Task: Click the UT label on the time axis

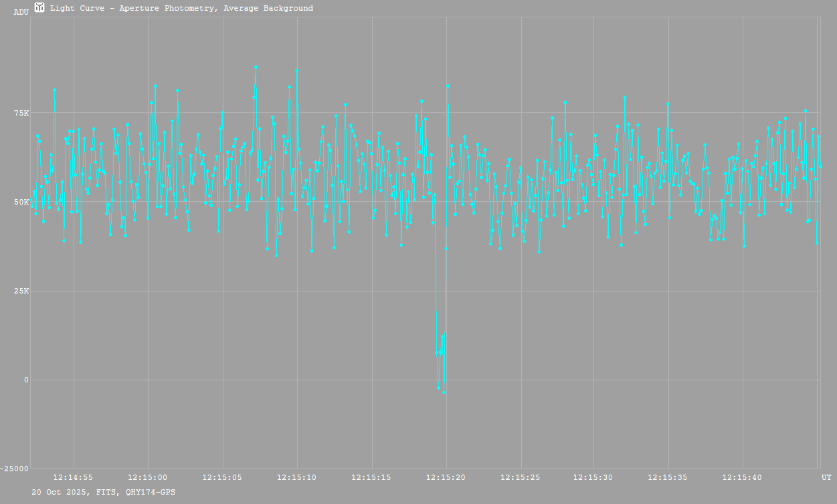Action: (x=826, y=477)
